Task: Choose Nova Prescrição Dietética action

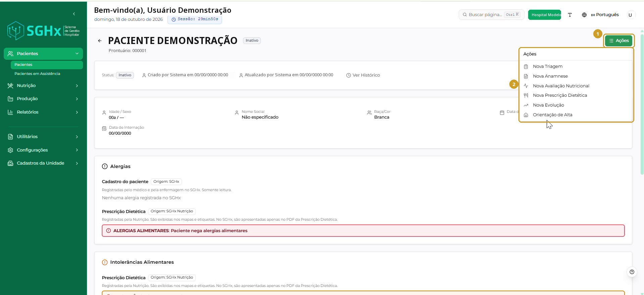Action: coord(576,95)
